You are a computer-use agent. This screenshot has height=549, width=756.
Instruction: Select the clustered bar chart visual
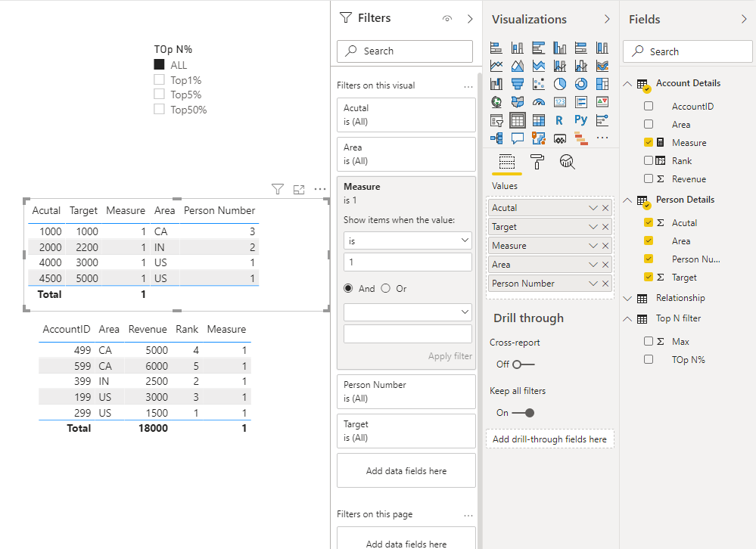(x=539, y=48)
